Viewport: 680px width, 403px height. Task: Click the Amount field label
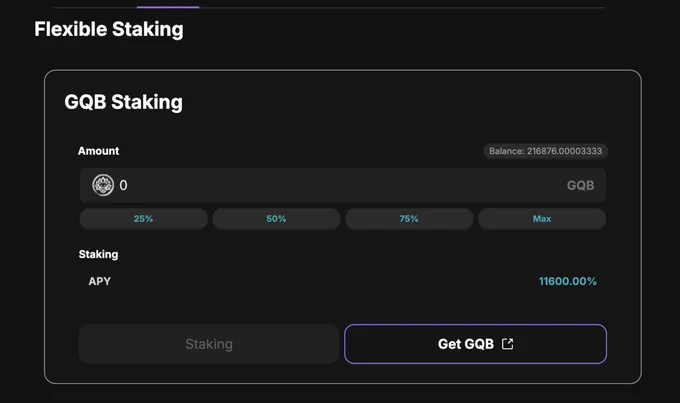(x=98, y=151)
